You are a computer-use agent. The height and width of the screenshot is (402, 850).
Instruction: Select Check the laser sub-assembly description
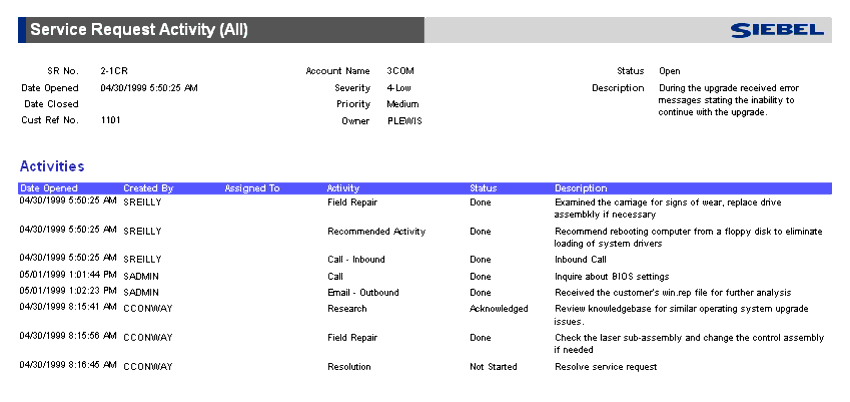click(x=689, y=343)
